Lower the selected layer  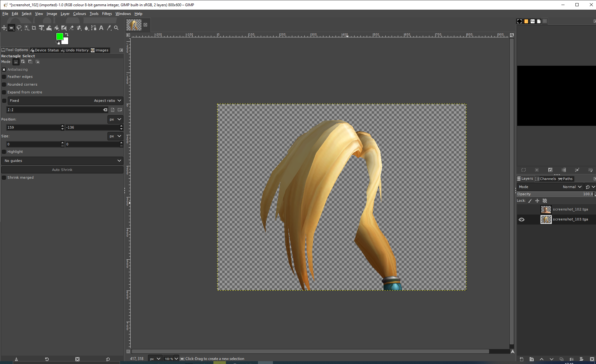pyautogui.click(x=551, y=359)
